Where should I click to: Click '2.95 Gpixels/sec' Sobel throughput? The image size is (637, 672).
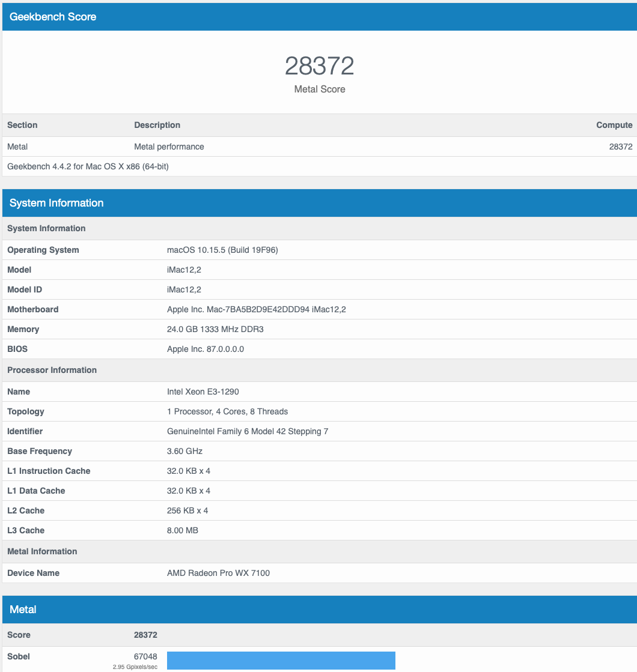[135, 667]
